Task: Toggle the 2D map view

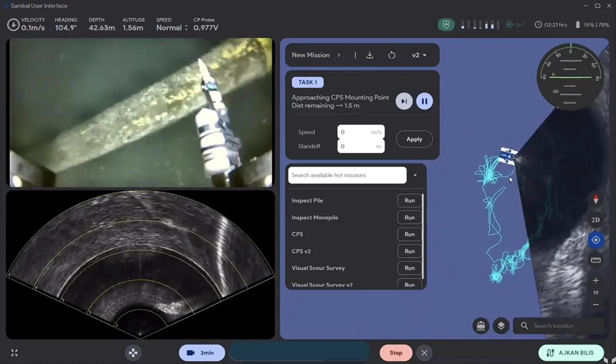Action: click(x=596, y=220)
